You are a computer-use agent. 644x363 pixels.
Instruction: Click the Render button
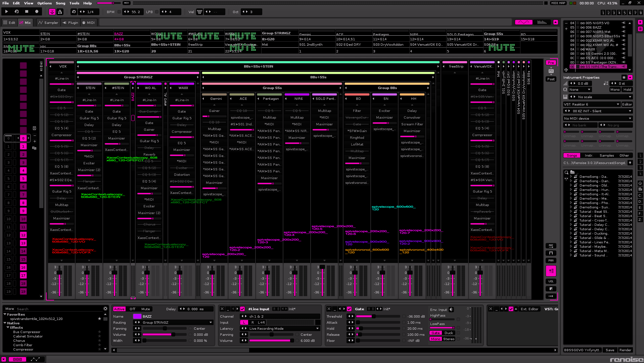(625, 350)
